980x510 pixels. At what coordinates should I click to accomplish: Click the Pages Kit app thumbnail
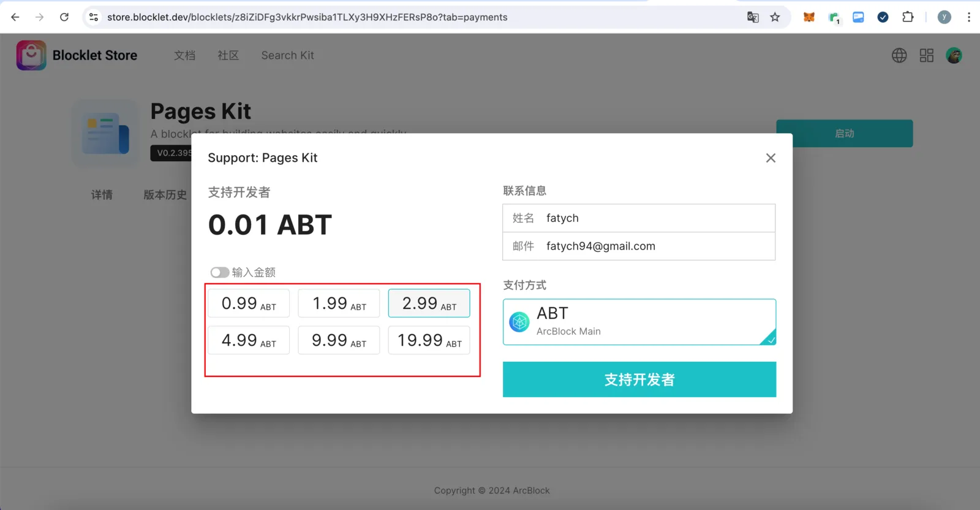[106, 133]
